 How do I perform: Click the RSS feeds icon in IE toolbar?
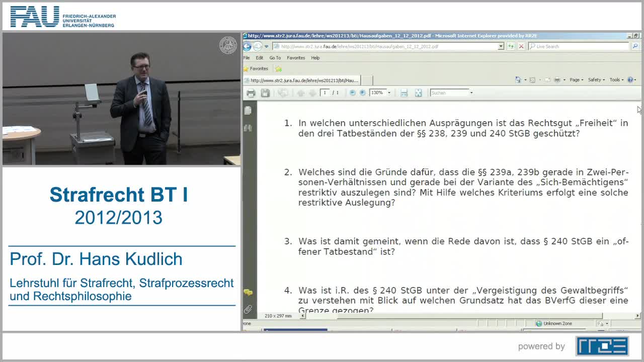(x=532, y=79)
